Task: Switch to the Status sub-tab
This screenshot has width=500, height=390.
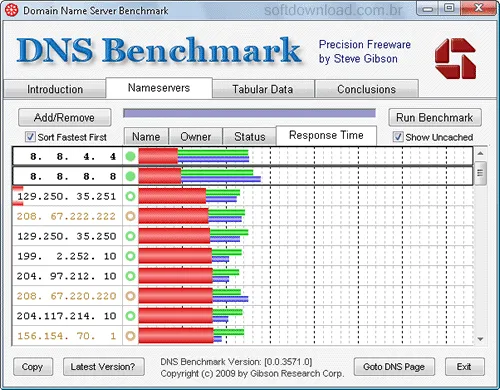Action: click(250, 137)
